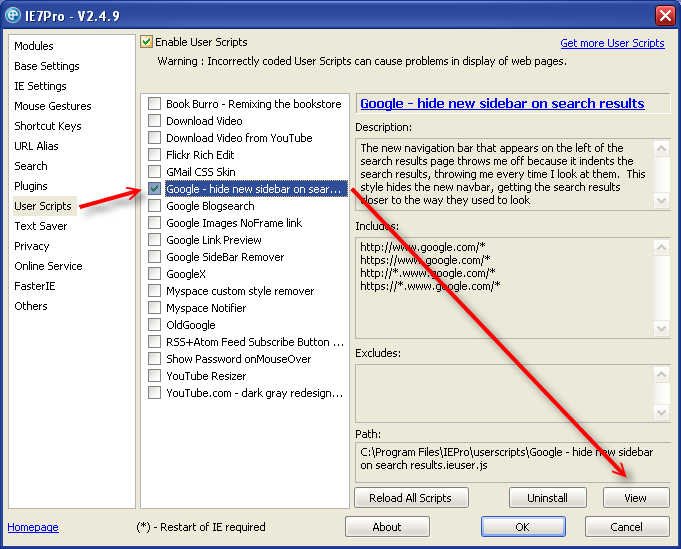Image resolution: width=681 pixels, height=549 pixels.
Task: Confirm with the OK button
Action: pos(522,527)
